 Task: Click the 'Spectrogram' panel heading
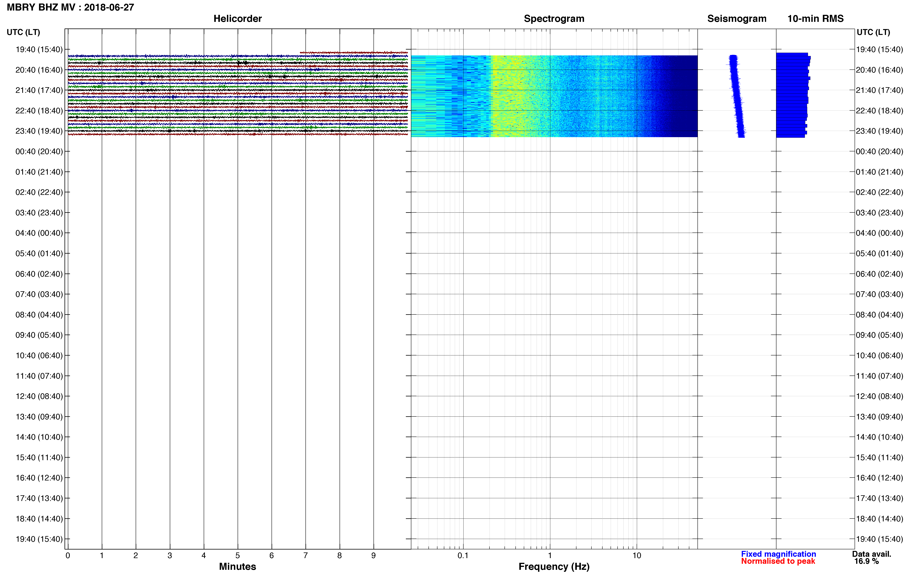(554, 19)
